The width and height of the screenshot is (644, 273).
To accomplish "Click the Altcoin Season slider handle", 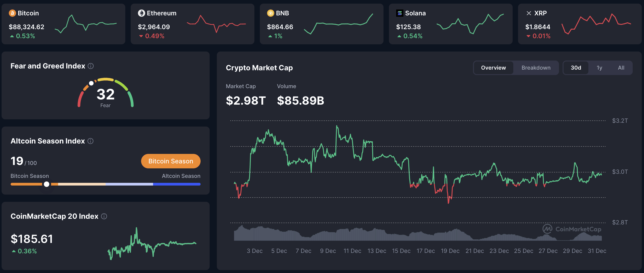I will coord(47,184).
